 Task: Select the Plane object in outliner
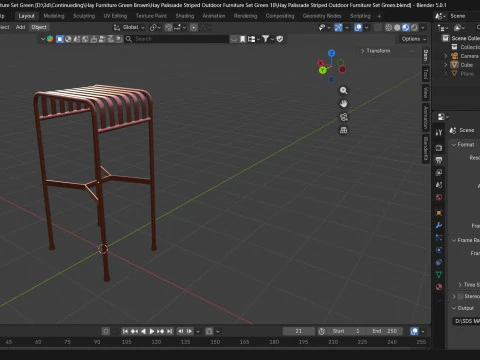pyautogui.click(x=467, y=74)
